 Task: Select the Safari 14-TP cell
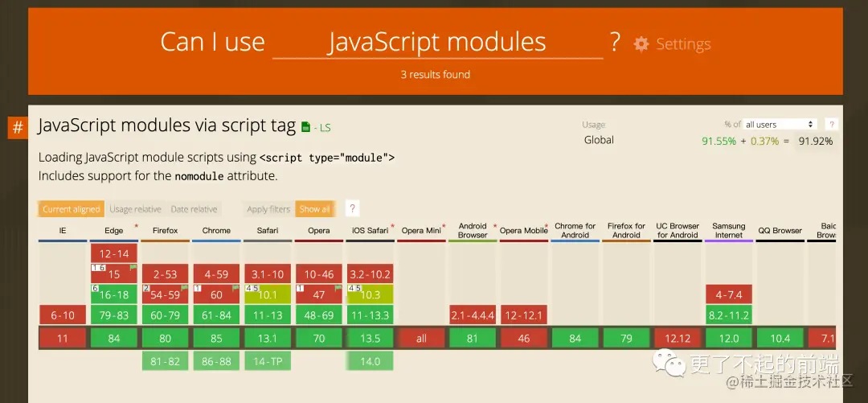[x=268, y=361]
